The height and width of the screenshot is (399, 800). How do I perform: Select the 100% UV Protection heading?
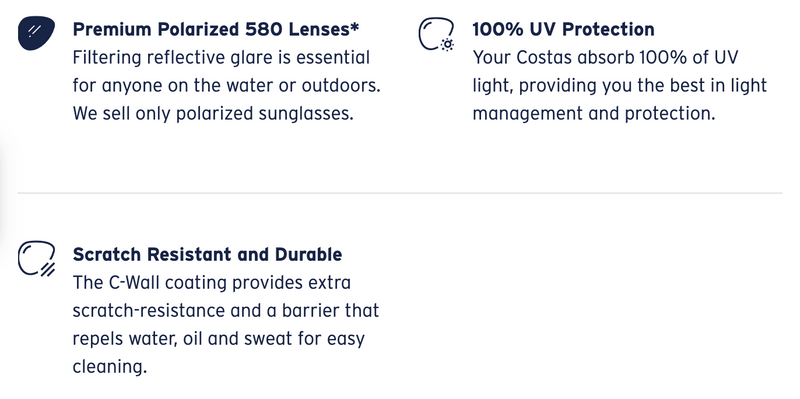click(x=563, y=30)
